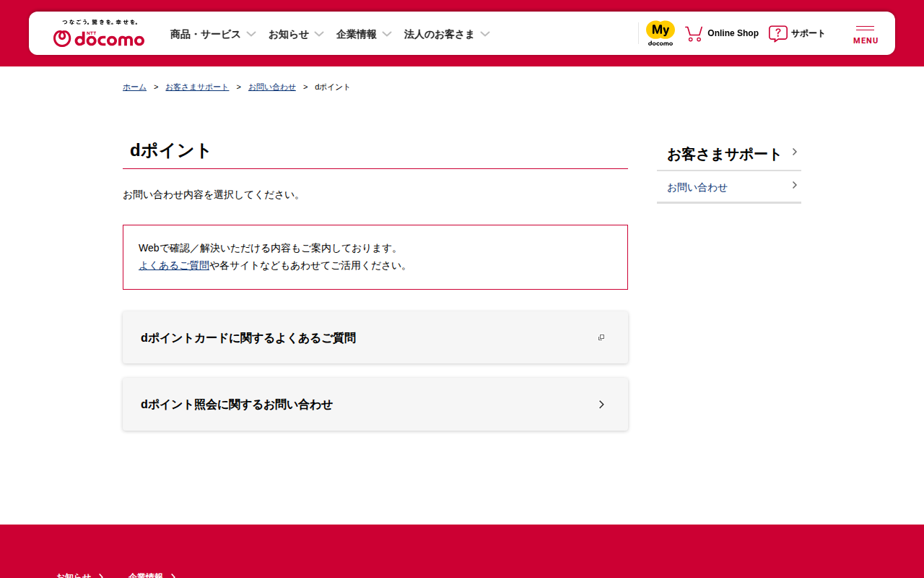This screenshot has width=924, height=578.
Task: Click the NTT docomo logo
Action: click(99, 34)
